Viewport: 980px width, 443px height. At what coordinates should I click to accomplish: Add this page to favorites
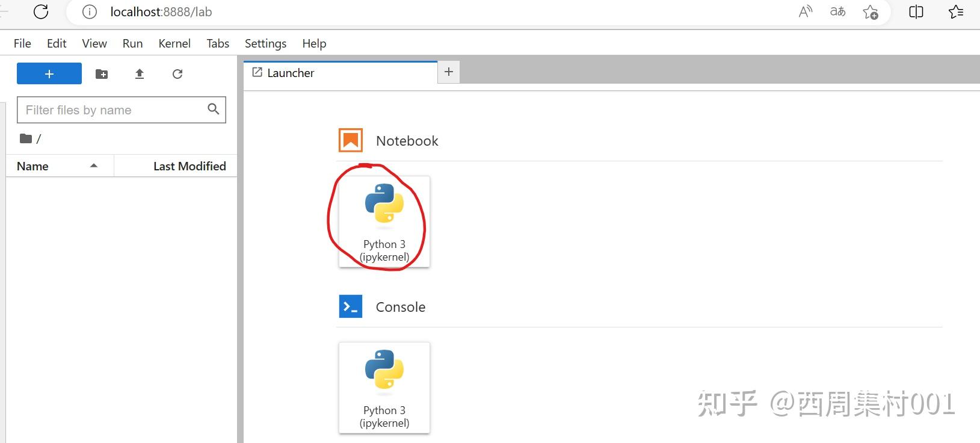(871, 12)
